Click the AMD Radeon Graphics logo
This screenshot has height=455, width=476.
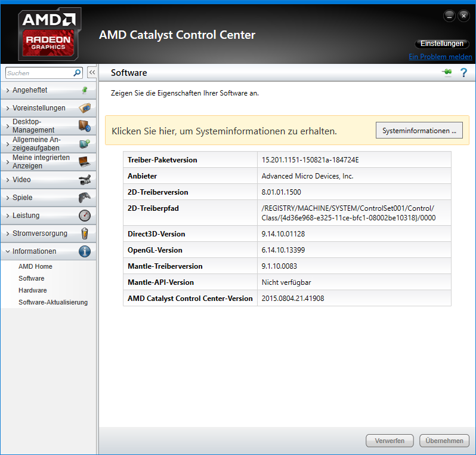pyautogui.click(x=50, y=34)
